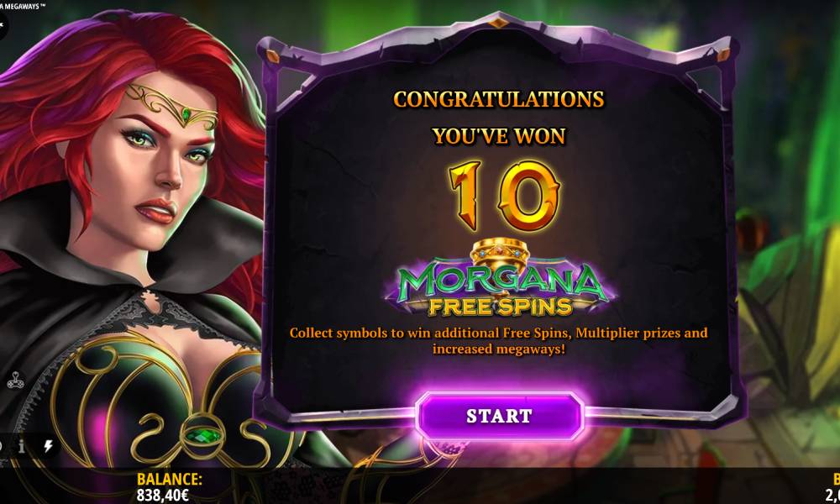Click the You've Won text line

click(499, 136)
